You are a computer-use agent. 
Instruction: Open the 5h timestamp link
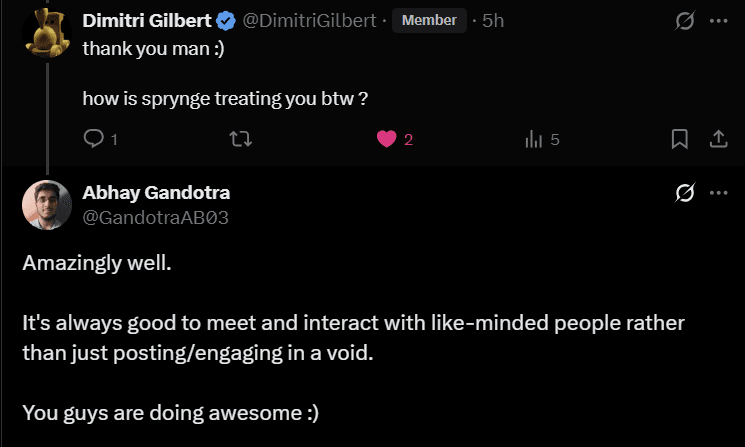coord(493,20)
